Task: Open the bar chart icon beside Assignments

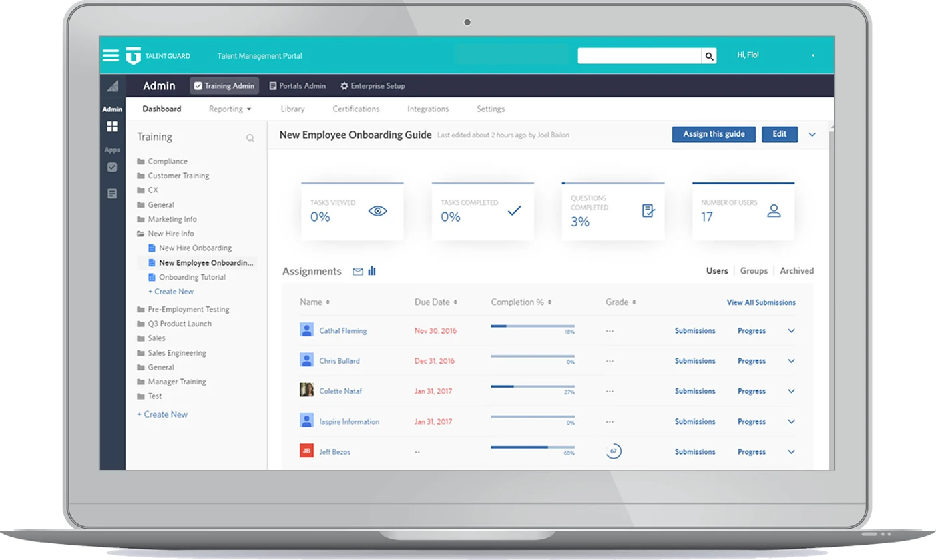Action: pos(372,271)
